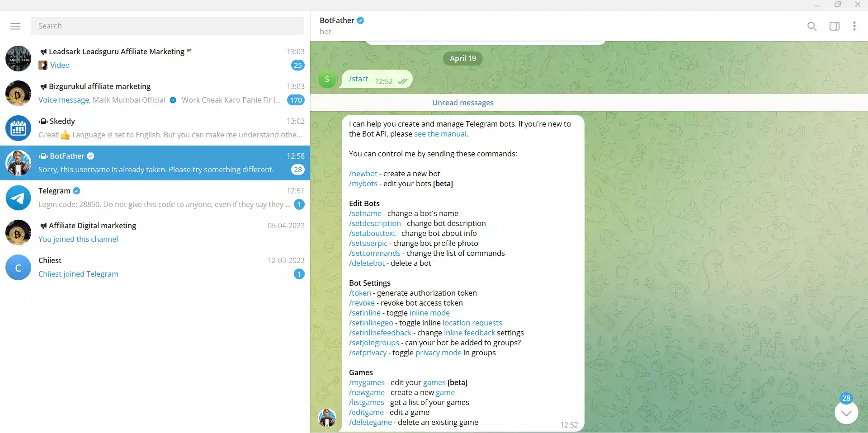This screenshot has height=433, width=868.
Task: Click unread badge 25 on Leadsark chat
Action: [297, 65]
